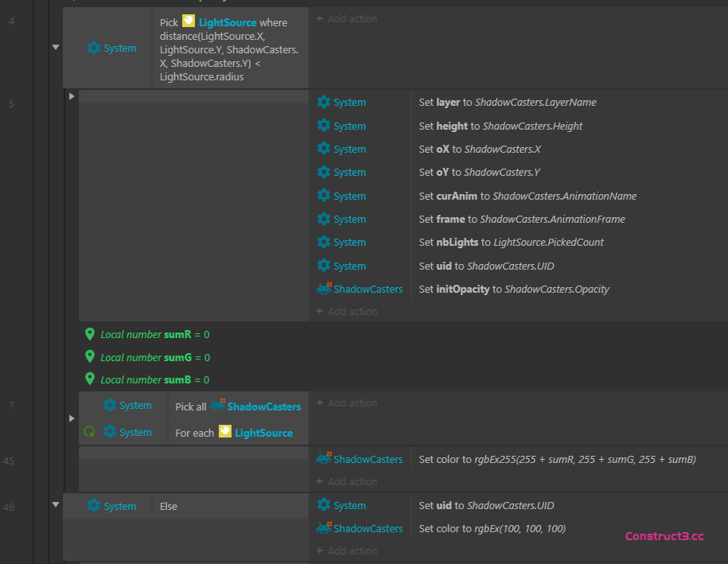Expand event 5 with the triangle
The width and height of the screenshot is (728, 564).
click(72, 96)
